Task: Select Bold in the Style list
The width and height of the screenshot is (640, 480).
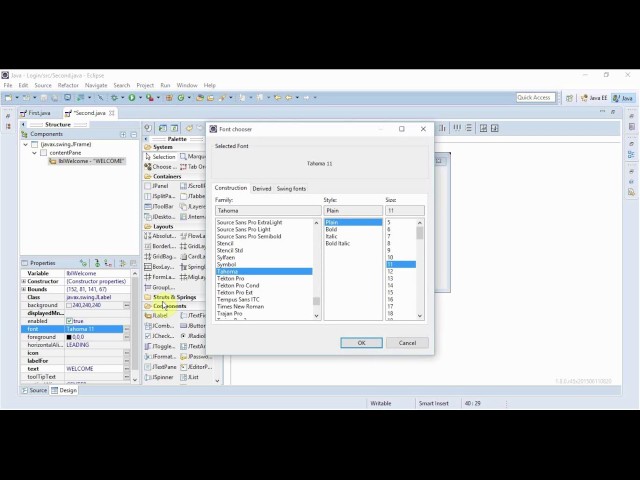Action: (353, 229)
